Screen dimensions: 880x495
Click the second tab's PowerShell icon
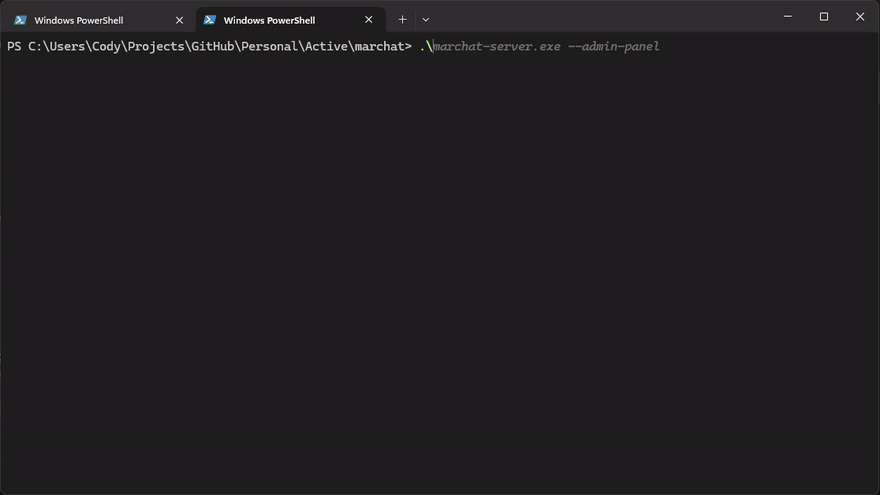tap(209, 20)
